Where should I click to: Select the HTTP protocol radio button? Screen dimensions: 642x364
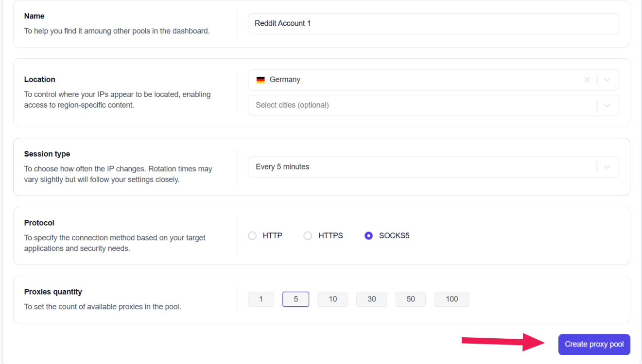(x=252, y=236)
